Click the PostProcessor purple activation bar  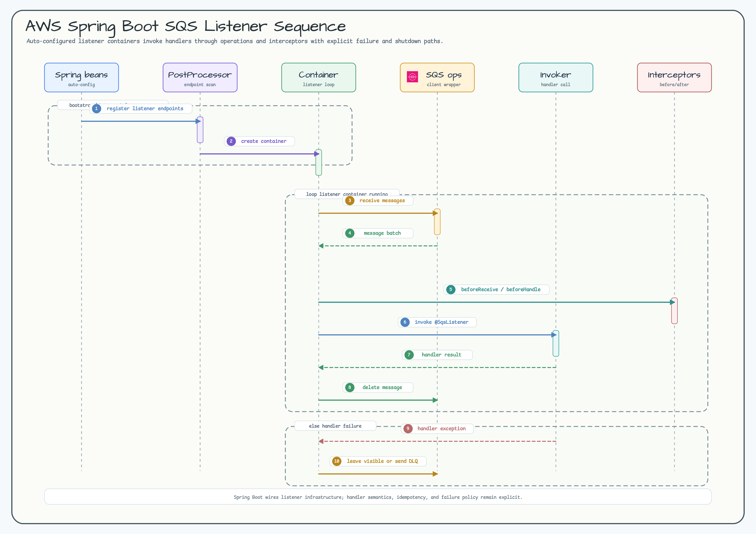pos(200,130)
